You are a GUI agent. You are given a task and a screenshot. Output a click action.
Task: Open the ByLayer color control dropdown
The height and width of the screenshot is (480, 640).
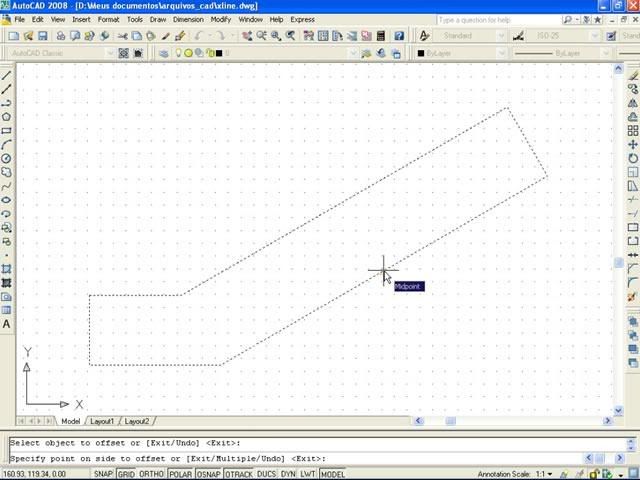(x=461, y=53)
